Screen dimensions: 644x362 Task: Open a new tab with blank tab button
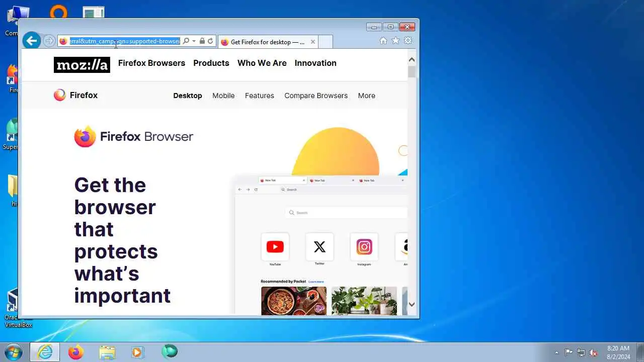tap(326, 42)
